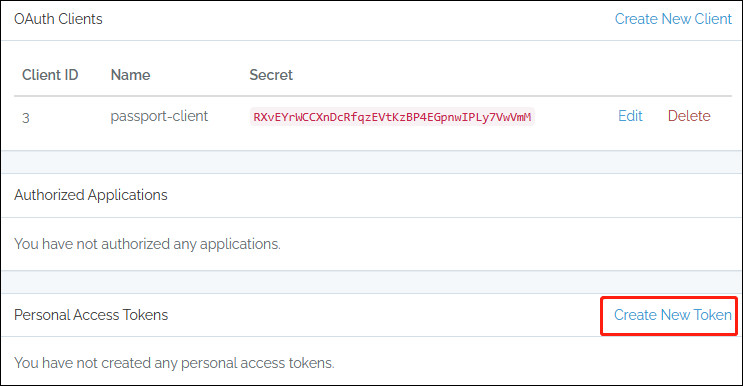743x386 pixels.
Task: Click the passport-client name cell
Action: point(159,117)
